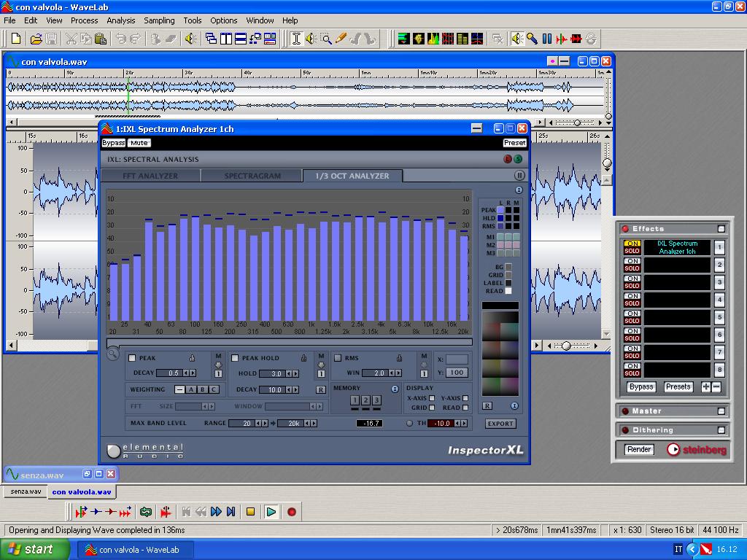Screen dimensions: 747x560
Task: Toggle ON for IXL Spectrum Analyzer effect slot
Action: (x=632, y=244)
